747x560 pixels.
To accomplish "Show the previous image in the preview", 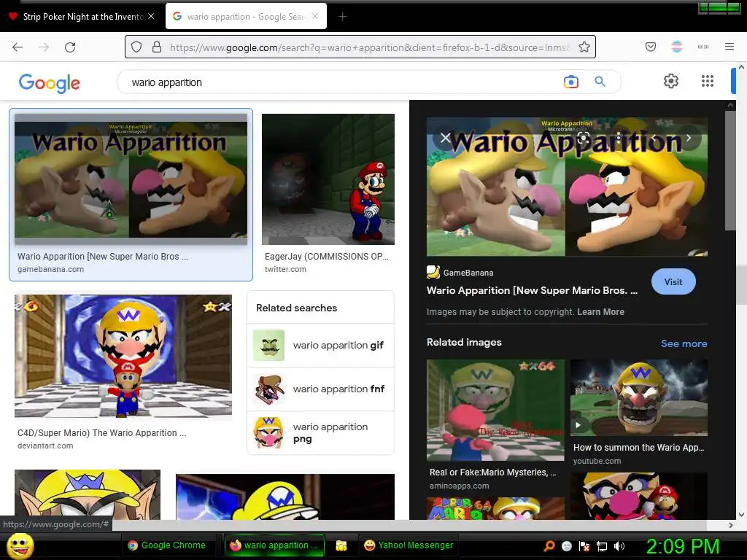I will pos(654,138).
